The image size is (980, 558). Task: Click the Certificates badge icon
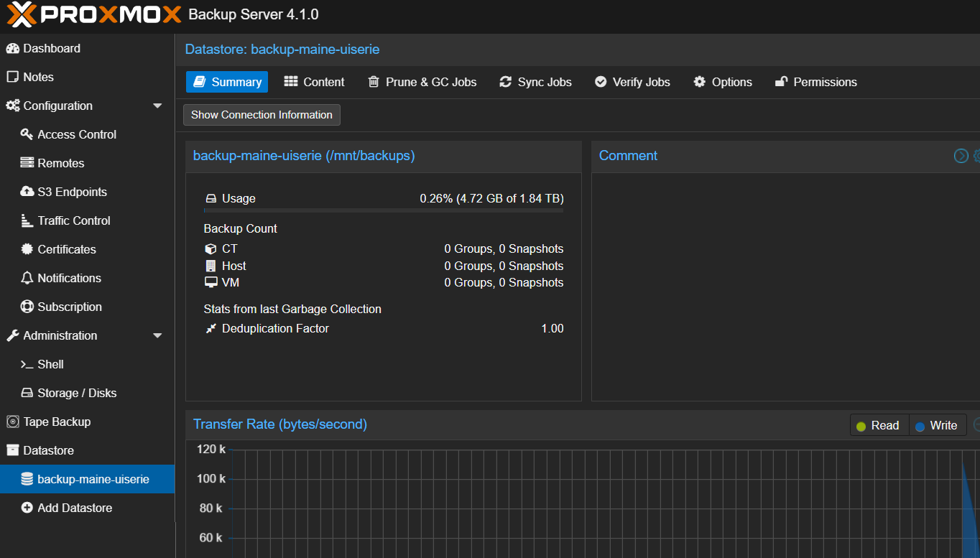point(27,249)
